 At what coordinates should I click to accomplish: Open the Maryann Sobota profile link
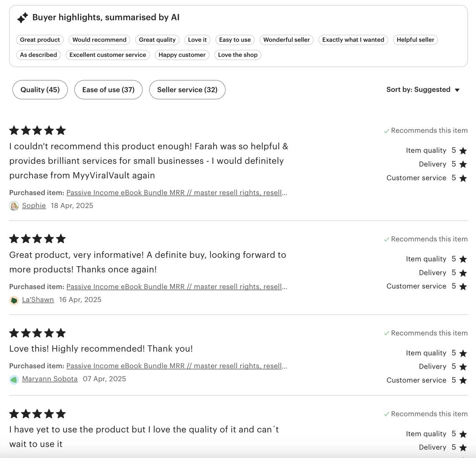tap(50, 379)
